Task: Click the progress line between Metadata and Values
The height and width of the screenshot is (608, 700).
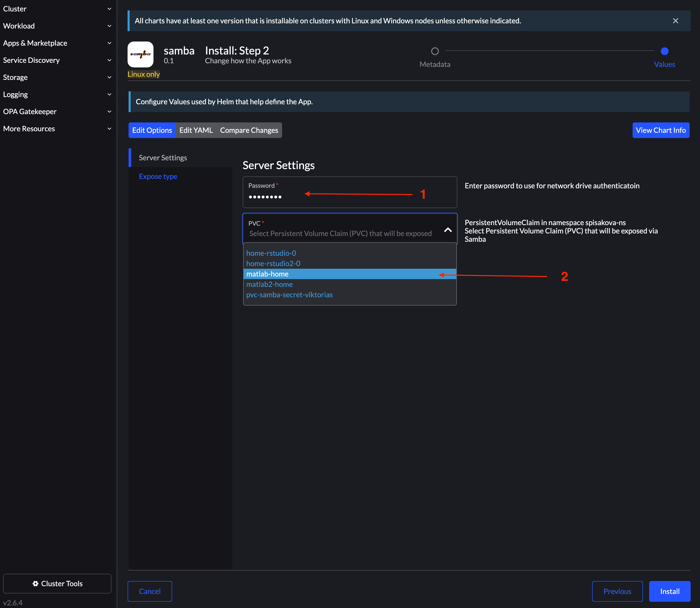Action: pos(549,51)
